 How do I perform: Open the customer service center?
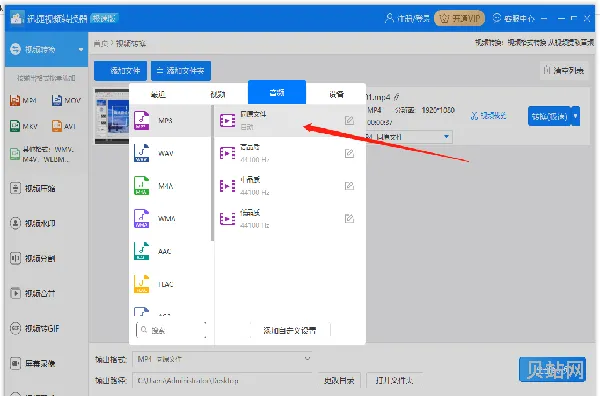click(x=514, y=18)
